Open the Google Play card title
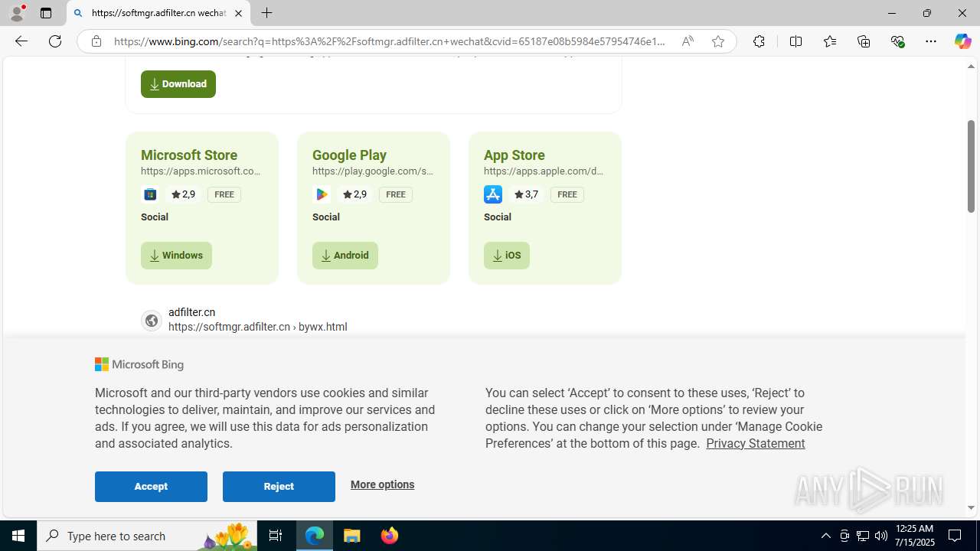The height and width of the screenshot is (551, 980). tap(349, 155)
